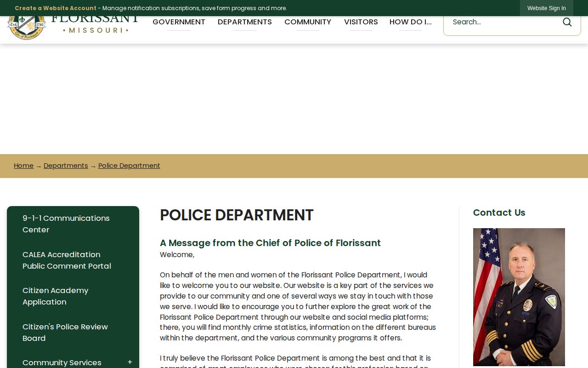The width and height of the screenshot is (588, 368).
Task: Click the Police Department page heading
Action: [237, 215]
